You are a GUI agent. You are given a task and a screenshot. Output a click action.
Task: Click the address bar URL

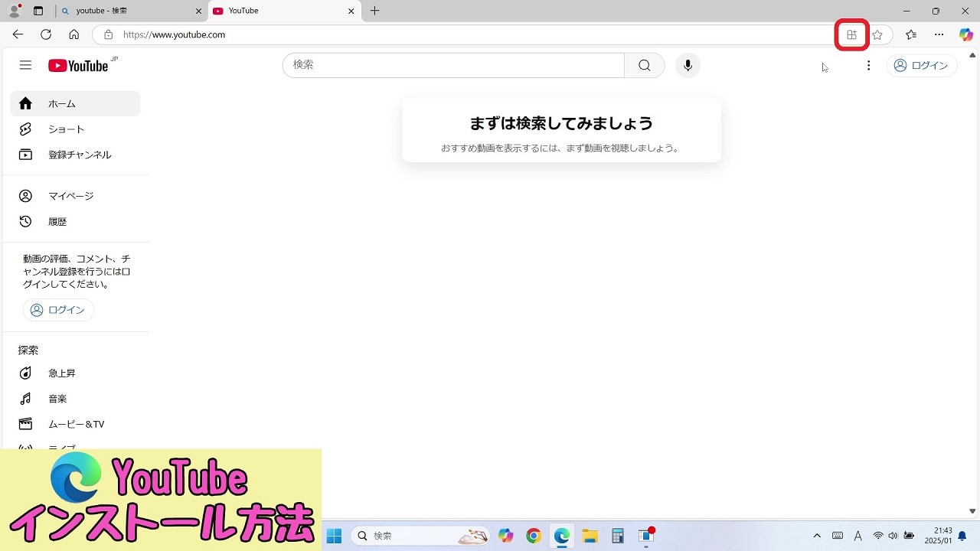[x=175, y=34]
